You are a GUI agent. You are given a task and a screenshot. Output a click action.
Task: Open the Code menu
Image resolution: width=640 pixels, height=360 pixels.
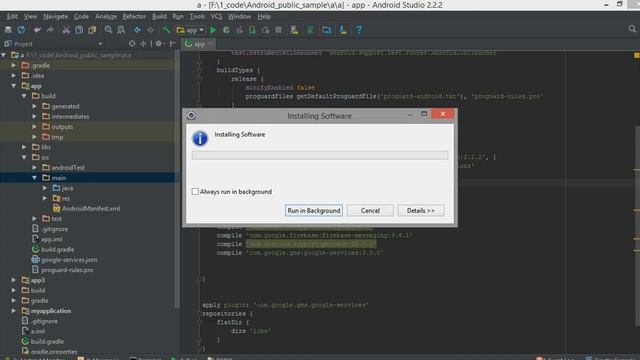tap(81, 16)
